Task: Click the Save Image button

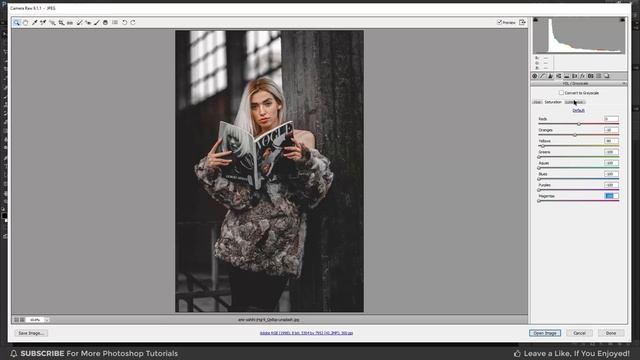Action: 31,333
